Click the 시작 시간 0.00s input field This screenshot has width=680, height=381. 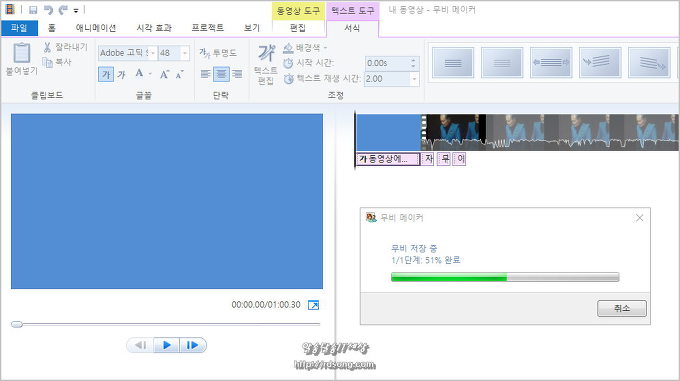tap(387, 63)
